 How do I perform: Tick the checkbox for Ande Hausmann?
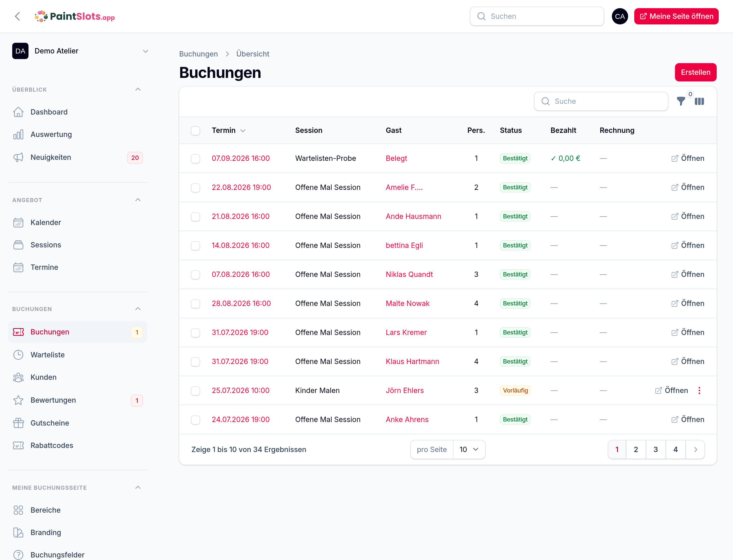[195, 217]
